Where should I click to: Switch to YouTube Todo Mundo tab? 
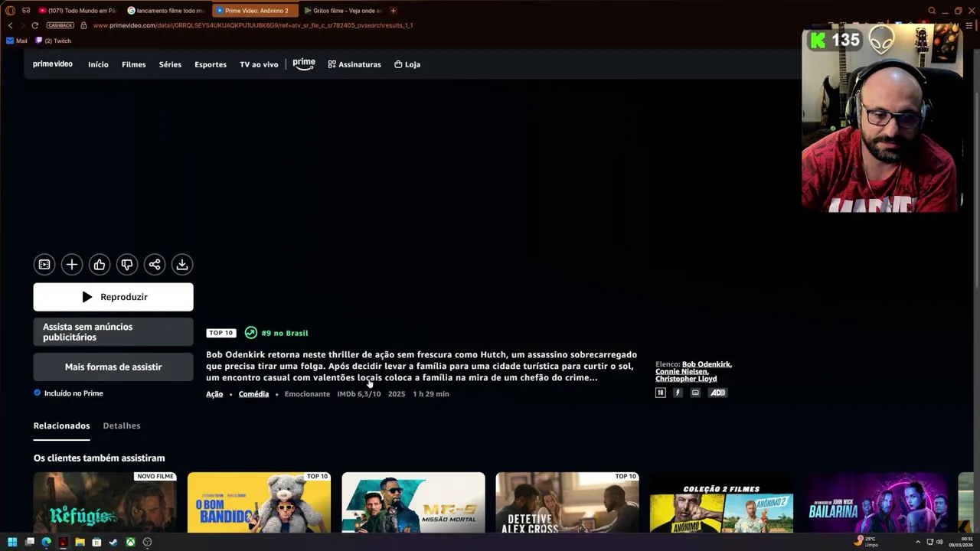(77, 11)
